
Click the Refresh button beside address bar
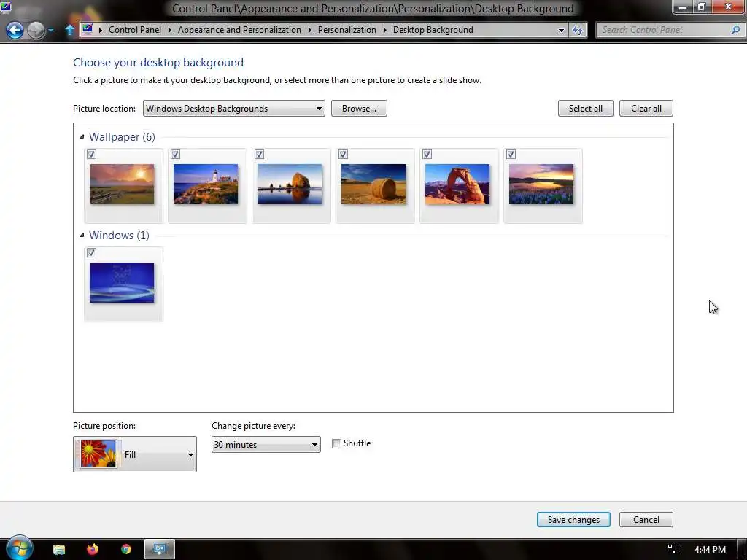tap(578, 30)
